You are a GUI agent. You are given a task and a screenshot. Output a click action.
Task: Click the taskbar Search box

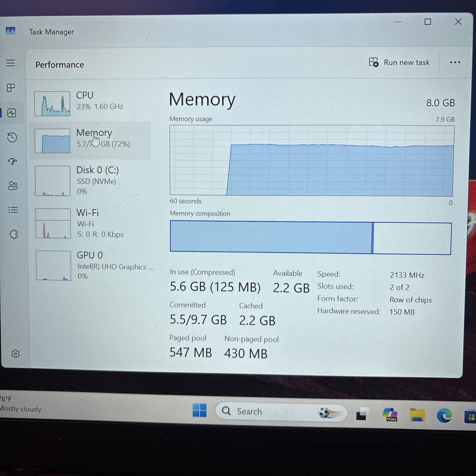click(x=281, y=412)
